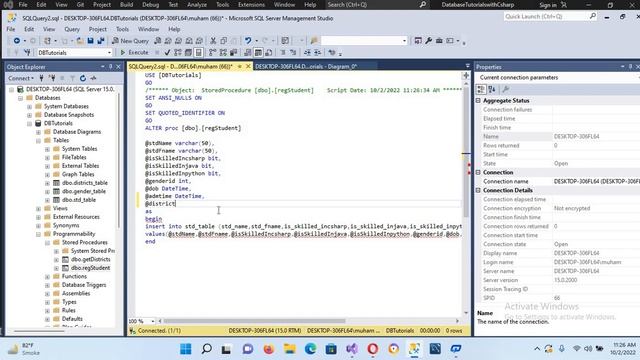Open the 100 % zoom dropdown
Image resolution: width=640 pixels, height=360 pixels.
point(153,321)
